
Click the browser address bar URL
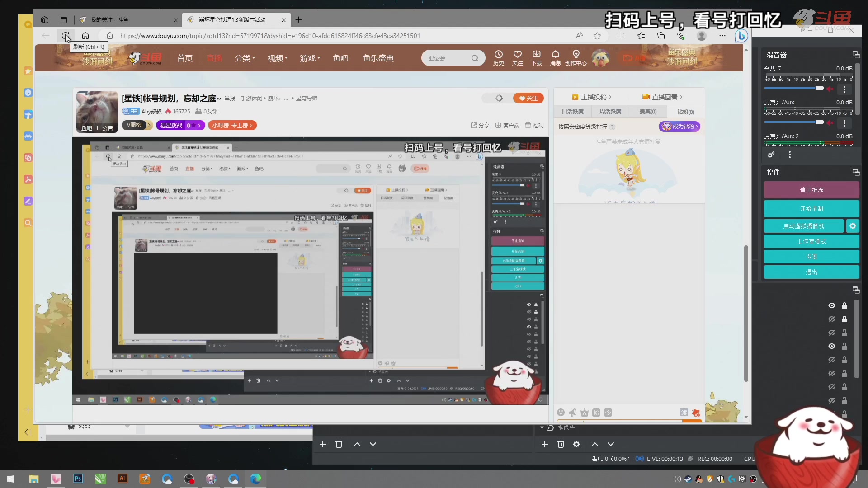coord(270,36)
